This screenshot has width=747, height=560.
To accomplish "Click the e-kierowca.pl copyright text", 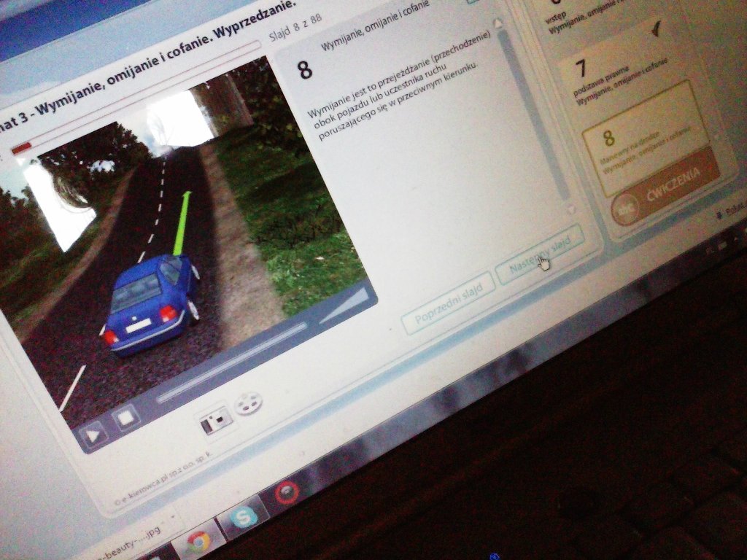I will click(x=163, y=478).
